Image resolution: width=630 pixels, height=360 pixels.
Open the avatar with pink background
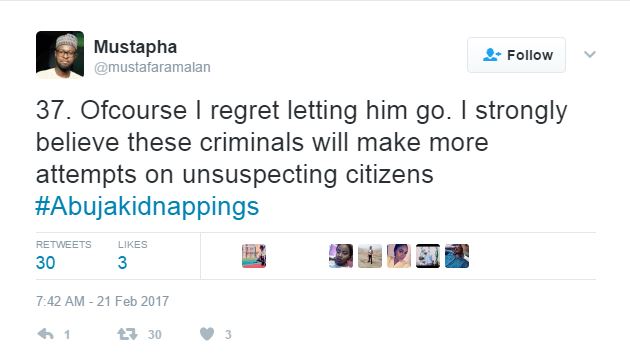[x=399, y=256]
